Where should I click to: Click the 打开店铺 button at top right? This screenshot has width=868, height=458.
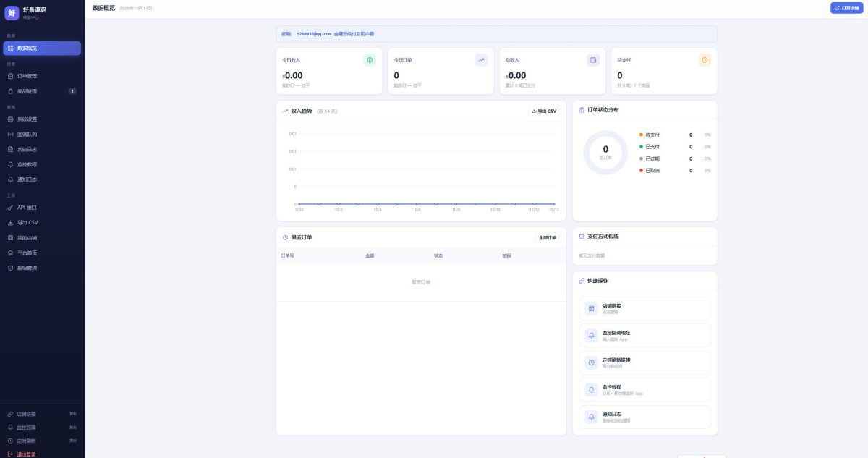coord(846,8)
